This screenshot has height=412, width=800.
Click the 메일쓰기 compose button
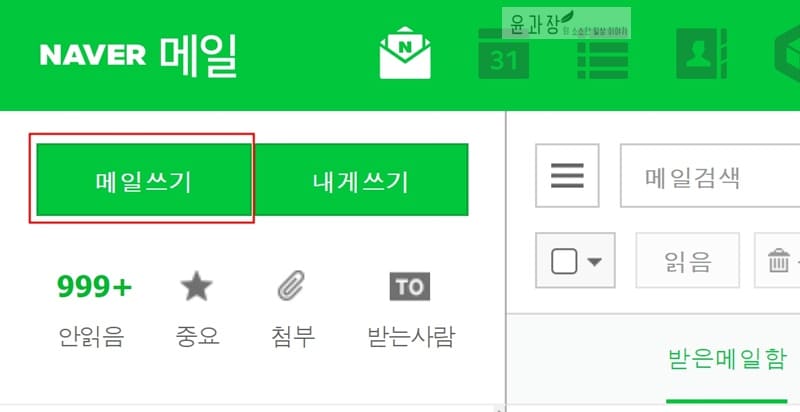[144, 179]
